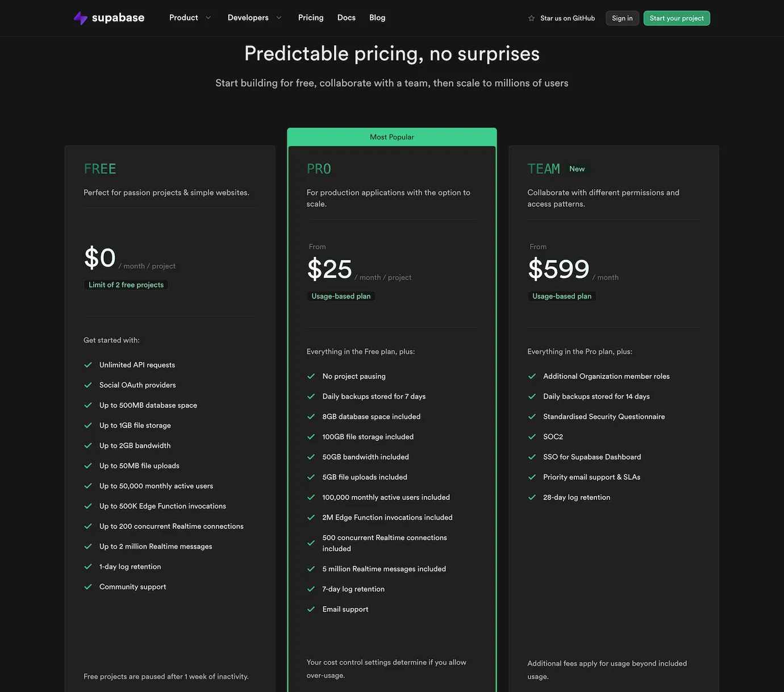
Task: Click checkmark next to Community support
Action: click(88, 587)
